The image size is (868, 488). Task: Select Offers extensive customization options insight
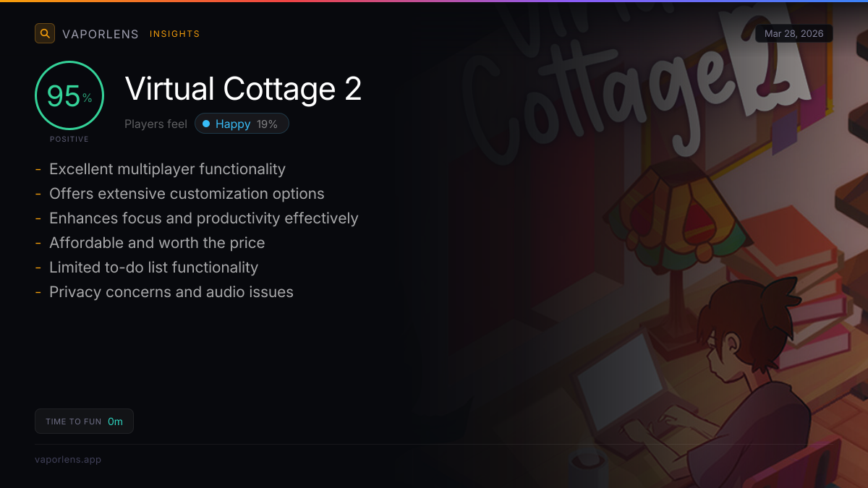pos(187,194)
